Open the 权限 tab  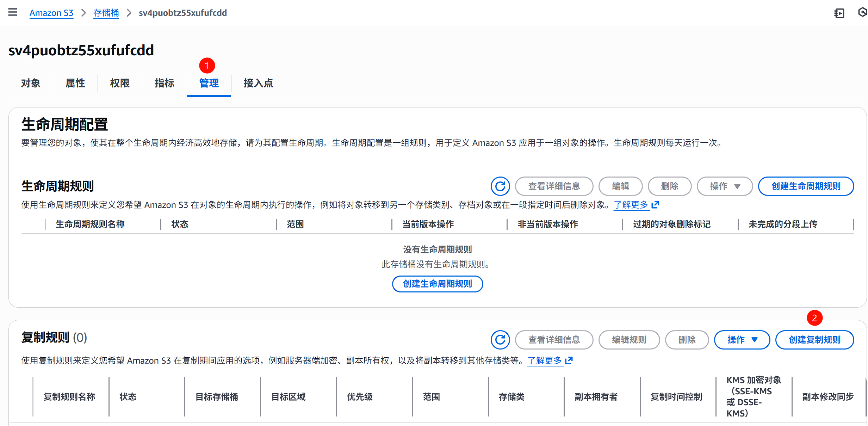click(120, 83)
